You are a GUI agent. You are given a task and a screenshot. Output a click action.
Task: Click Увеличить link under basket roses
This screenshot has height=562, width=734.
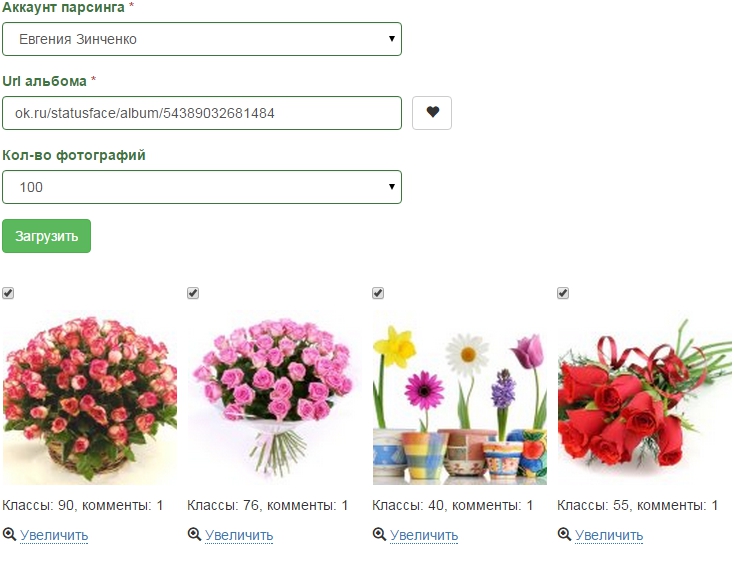point(54,535)
